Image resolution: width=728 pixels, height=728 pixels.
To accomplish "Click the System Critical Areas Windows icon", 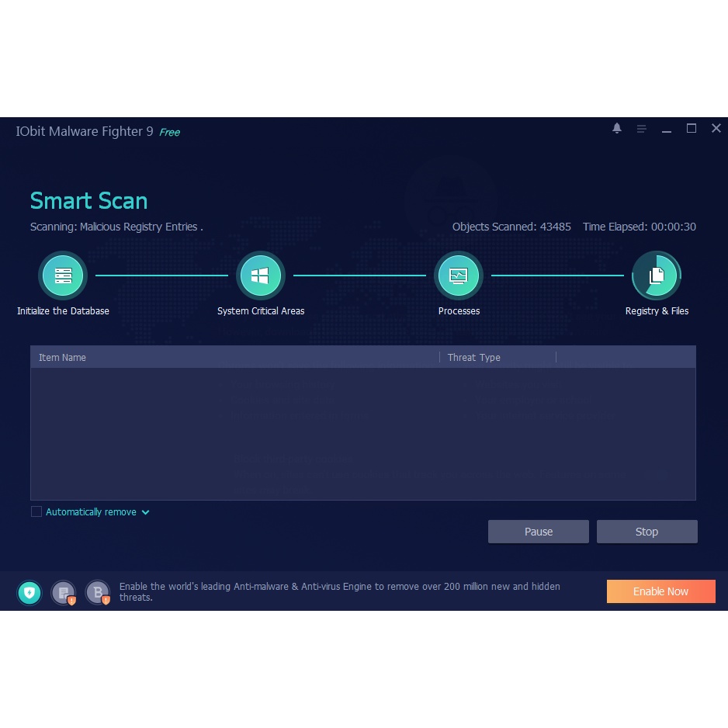I will point(261,276).
